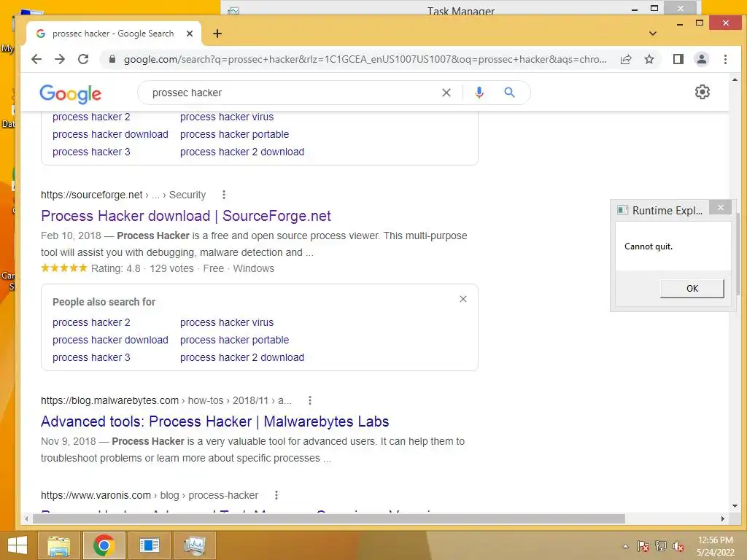Focus the Chrome address bar

[365, 59]
